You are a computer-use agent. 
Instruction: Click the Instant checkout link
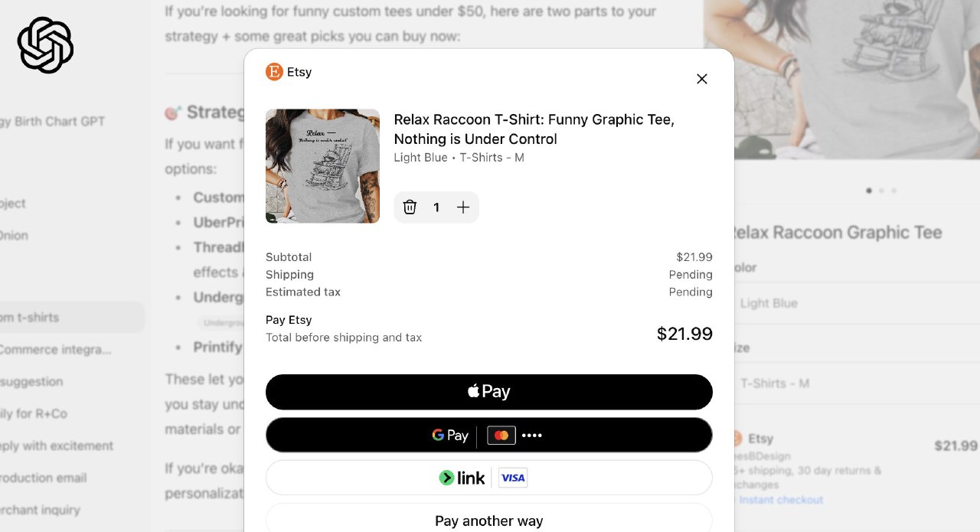tap(782, 500)
